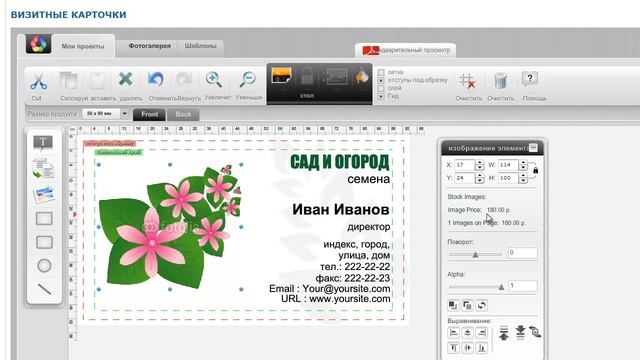Viewport: 640px width, 360px height.
Task: Click the Отменить undo arrow
Action: point(156,79)
